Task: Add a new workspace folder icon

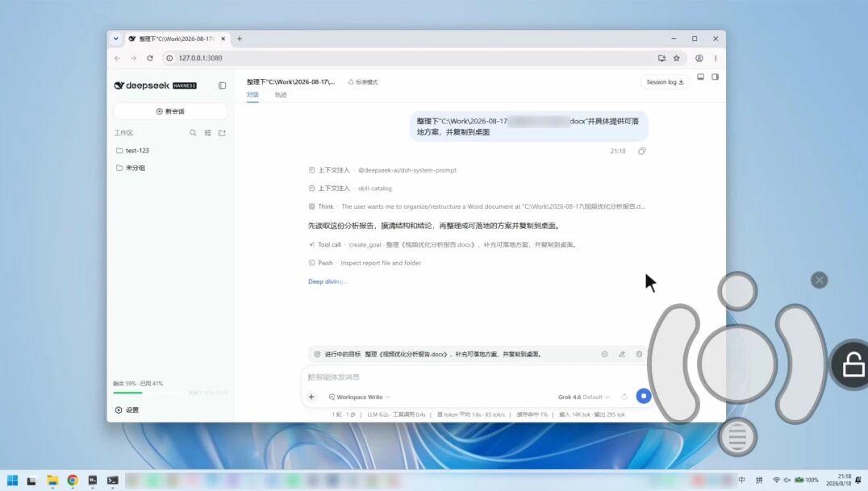Action: point(222,133)
